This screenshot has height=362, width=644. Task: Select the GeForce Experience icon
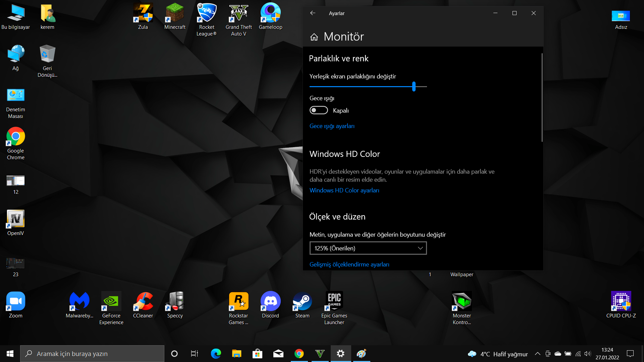111,301
